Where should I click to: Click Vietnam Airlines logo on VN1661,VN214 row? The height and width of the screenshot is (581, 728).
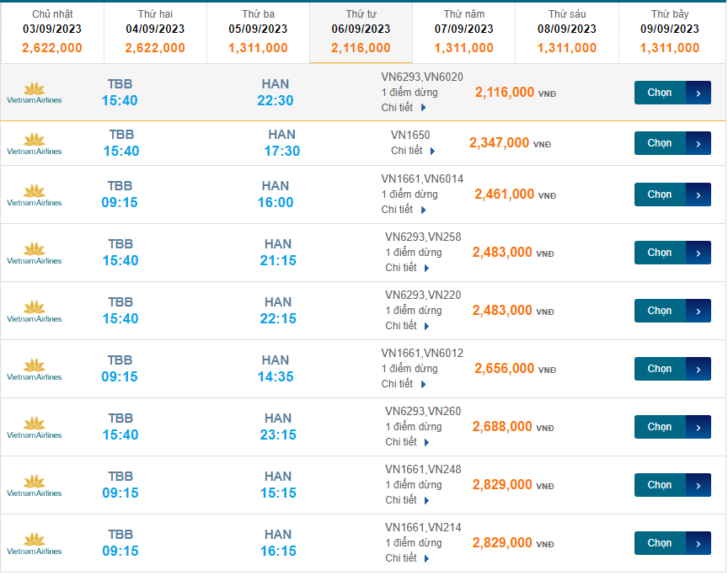(x=34, y=544)
